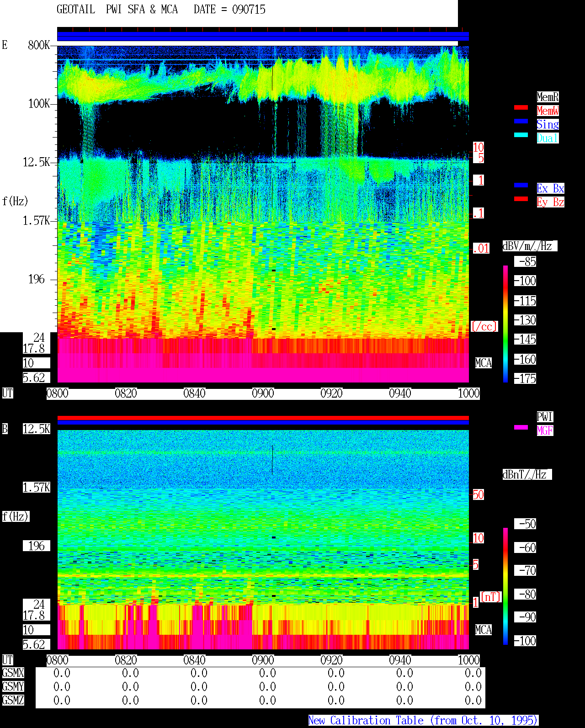Click the .01 density axis tick label
The width and height of the screenshot is (585, 728).
481,249
